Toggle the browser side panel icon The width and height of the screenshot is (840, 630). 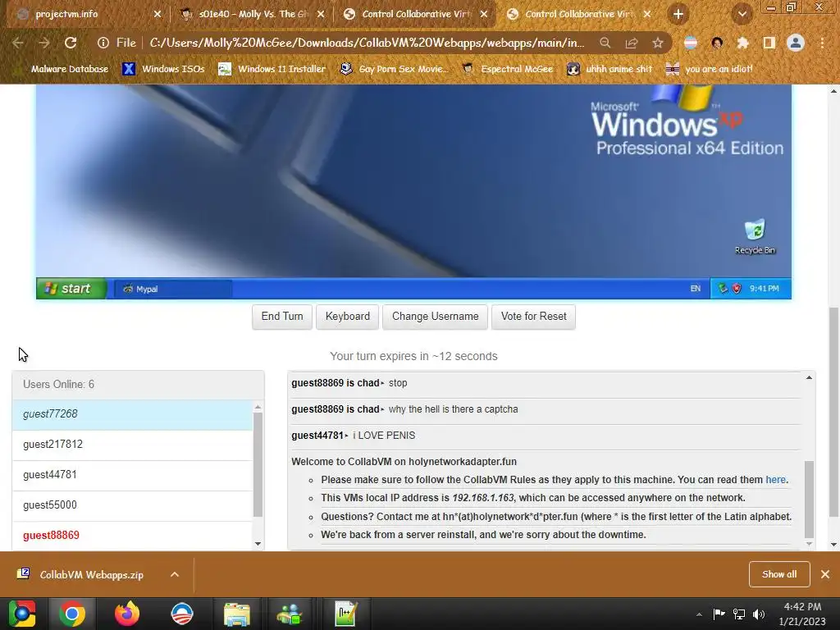click(769, 43)
